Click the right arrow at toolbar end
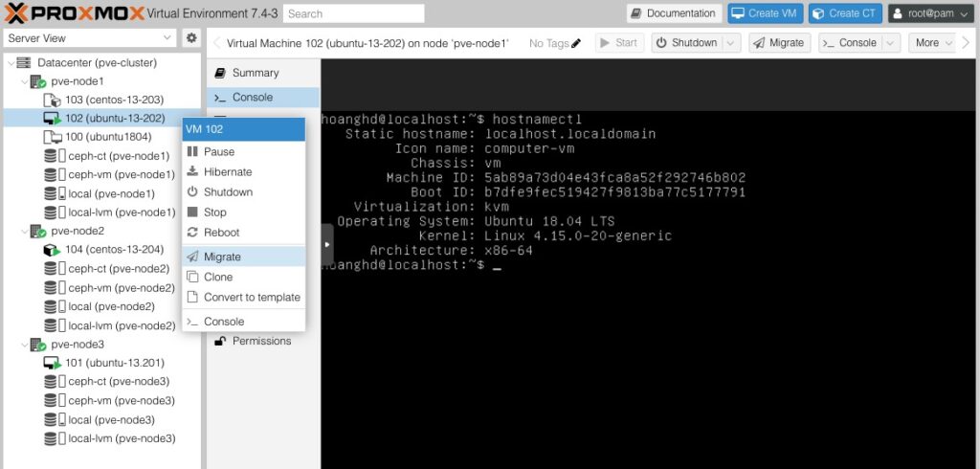 click(968, 43)
